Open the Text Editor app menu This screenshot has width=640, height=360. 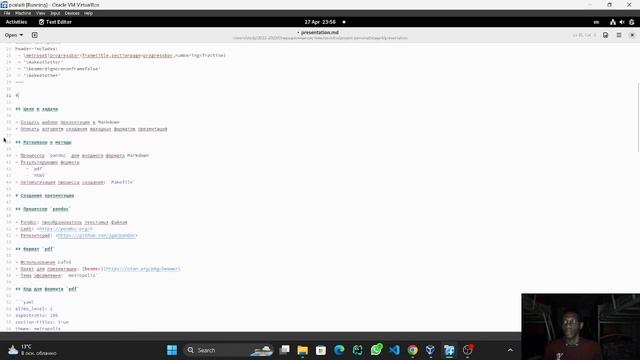(55, 22)
